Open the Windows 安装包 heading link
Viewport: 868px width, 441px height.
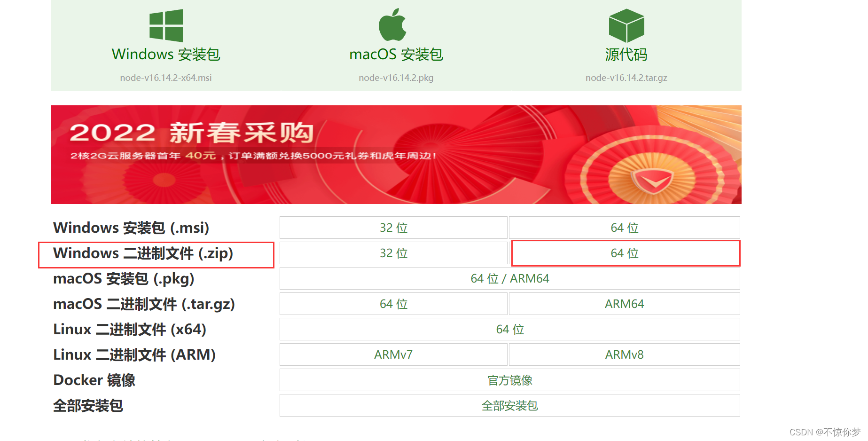[x=166, y=54]
